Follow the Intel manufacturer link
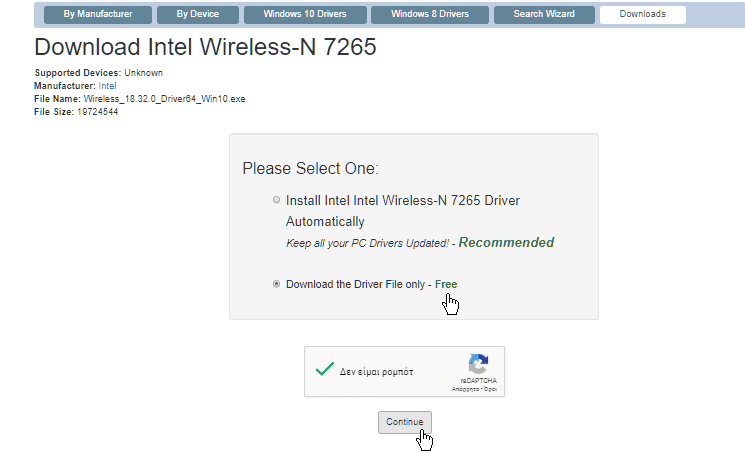This screenshot has width=745, height=452. coord(107,86)
